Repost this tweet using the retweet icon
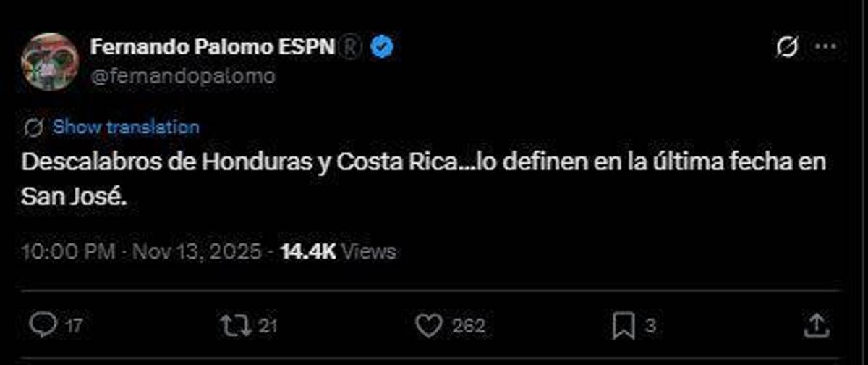Image resolution: width=868 pixels, height=365 pixels. (235, 325)
